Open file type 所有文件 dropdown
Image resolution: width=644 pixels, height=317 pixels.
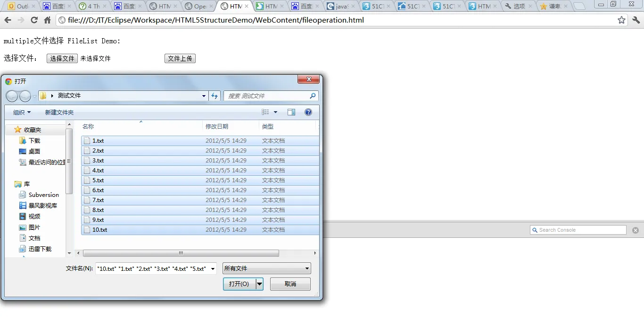(x=267, y=268)
